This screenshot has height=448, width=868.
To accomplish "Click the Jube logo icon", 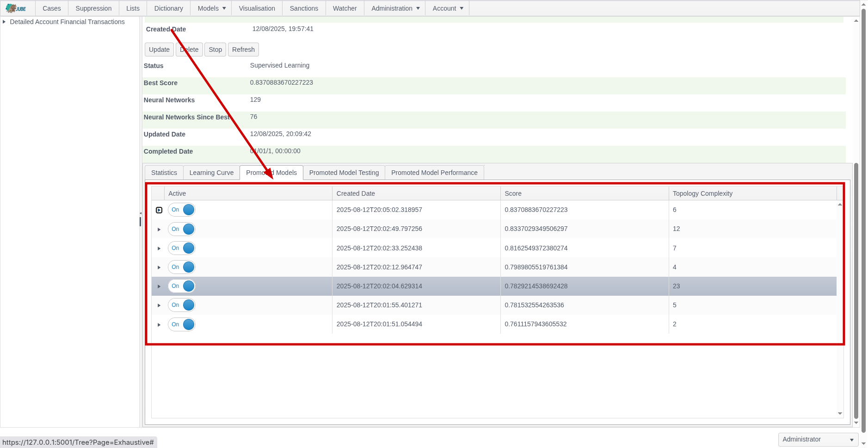I will pos(16,8).
